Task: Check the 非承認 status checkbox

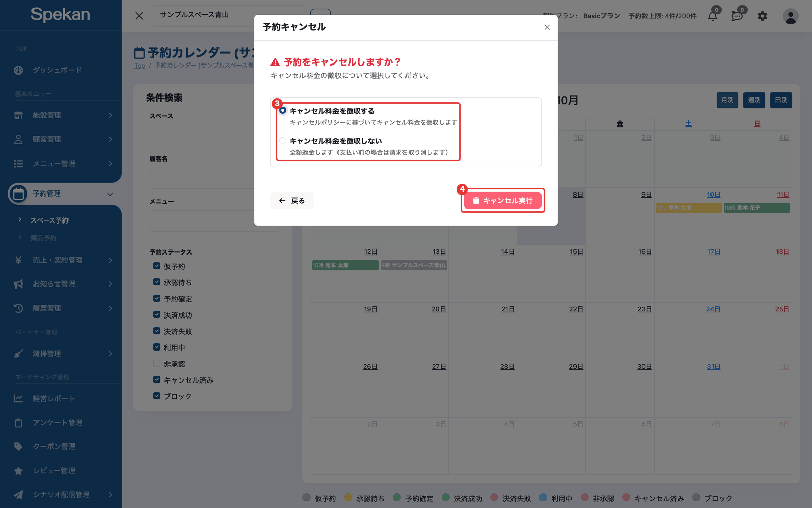Action: (157, 364)
